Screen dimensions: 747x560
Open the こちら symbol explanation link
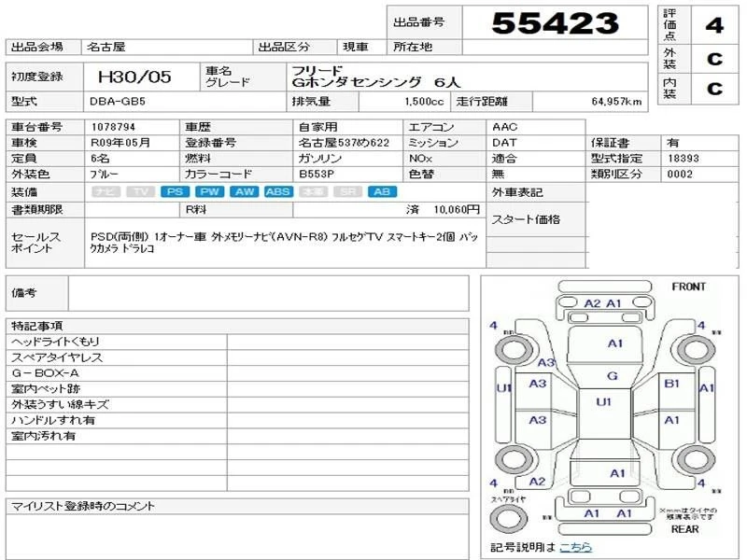(575, 548)
